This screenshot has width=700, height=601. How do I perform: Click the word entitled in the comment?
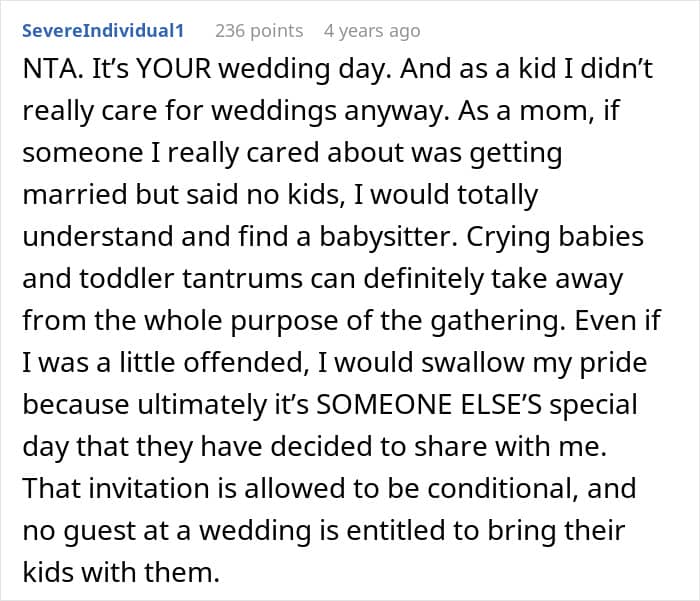[396, 530]
